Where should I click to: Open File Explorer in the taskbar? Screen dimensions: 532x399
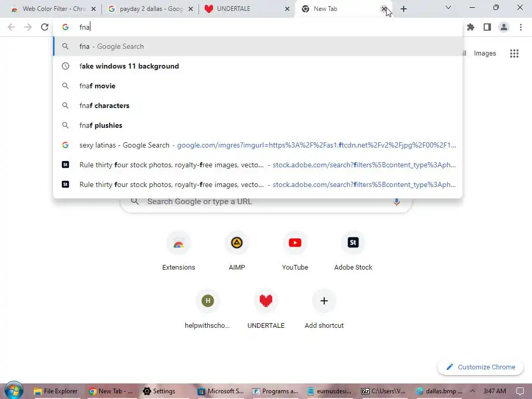tap(56, 391)
